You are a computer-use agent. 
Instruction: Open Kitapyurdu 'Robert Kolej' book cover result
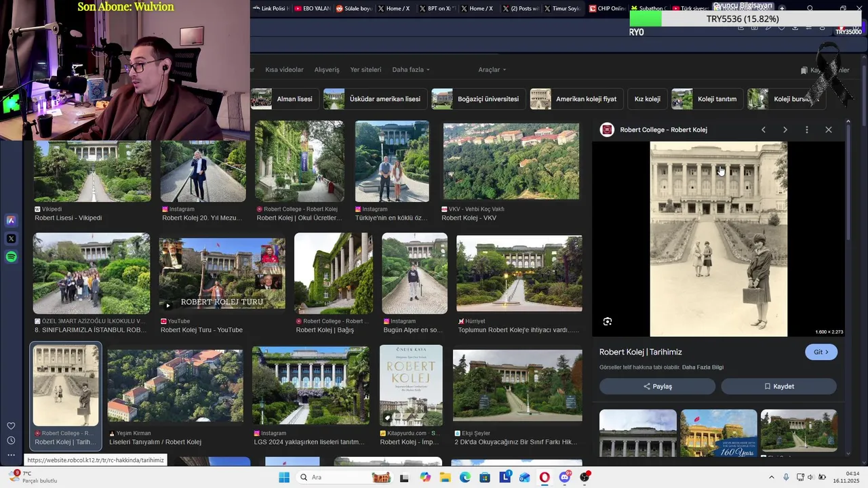tap(411, 386)
